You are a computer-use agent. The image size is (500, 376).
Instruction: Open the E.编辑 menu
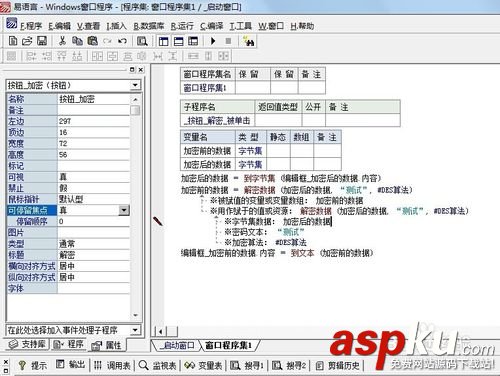(x=59, y=26)
